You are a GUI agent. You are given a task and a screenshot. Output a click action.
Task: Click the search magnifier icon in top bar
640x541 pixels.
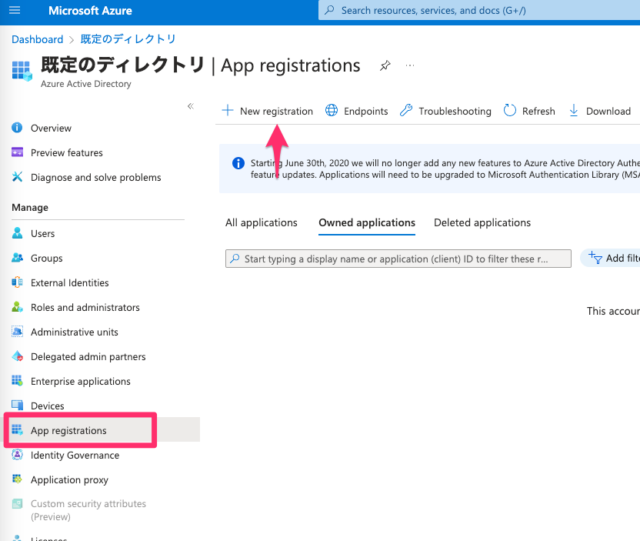coord(329,10)
